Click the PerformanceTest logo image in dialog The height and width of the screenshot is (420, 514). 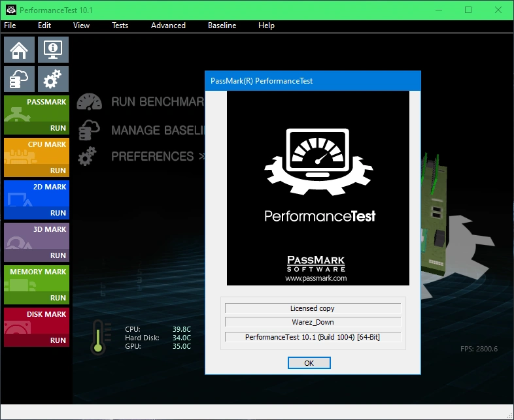pos(318,188)
